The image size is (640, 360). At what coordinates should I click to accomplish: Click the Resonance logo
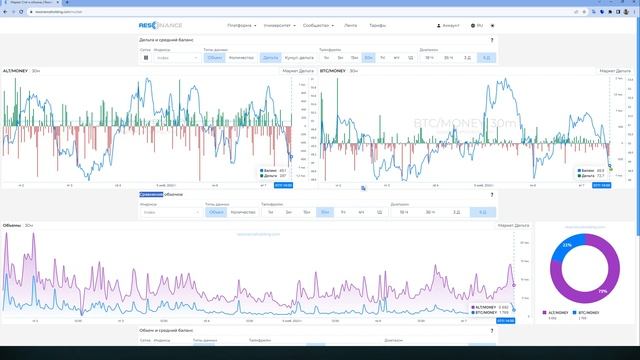tap(160, 25)
